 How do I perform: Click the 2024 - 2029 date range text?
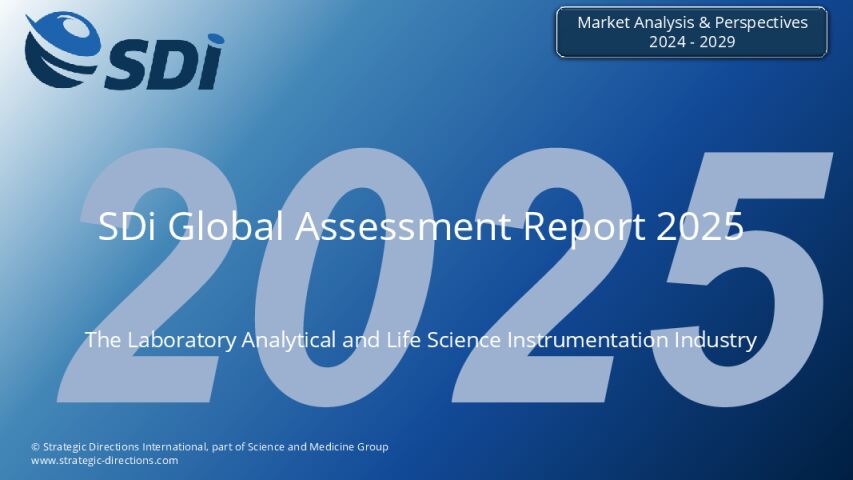[x=692, y=42]
